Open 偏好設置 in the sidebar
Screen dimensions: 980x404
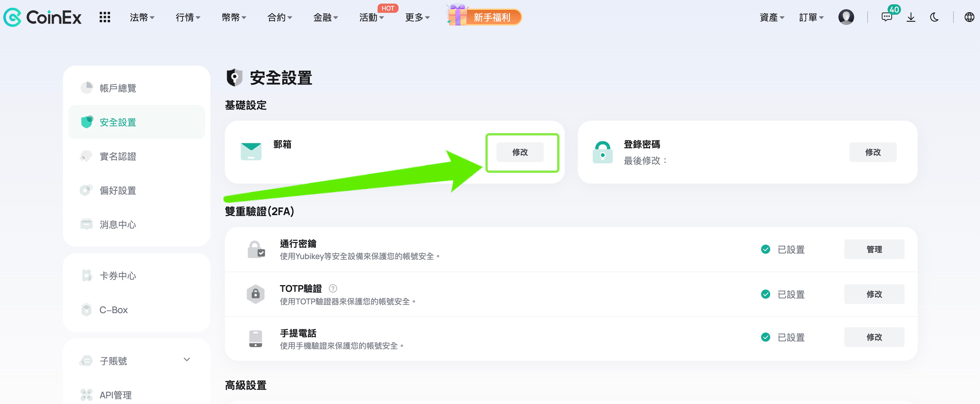tap(137, 191)
